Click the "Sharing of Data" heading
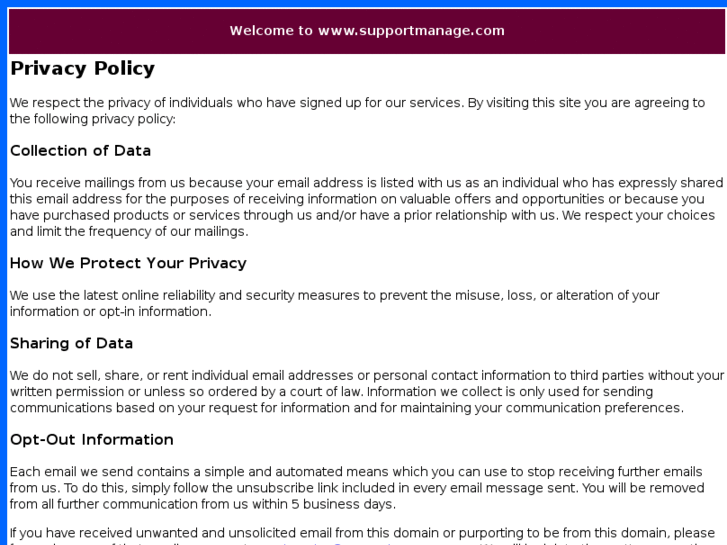Image resolution: width=727 pixels, height=545 pixels. (71, 343)
